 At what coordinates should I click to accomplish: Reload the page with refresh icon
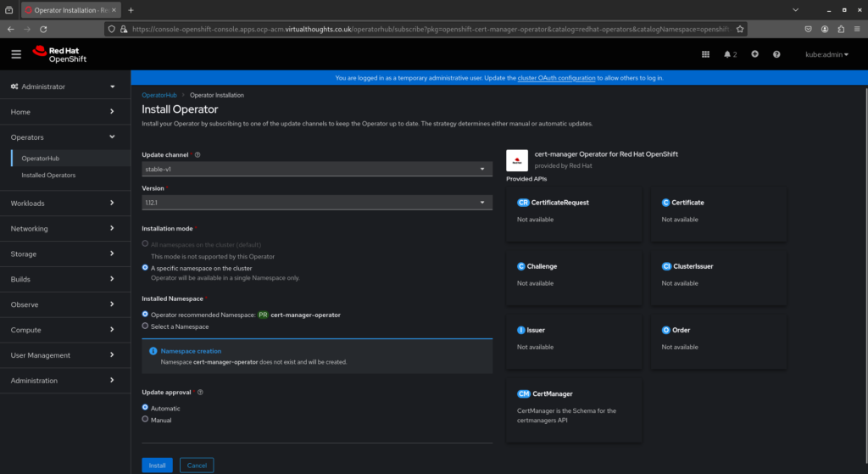pyautogui.click(x=44, y=30)
